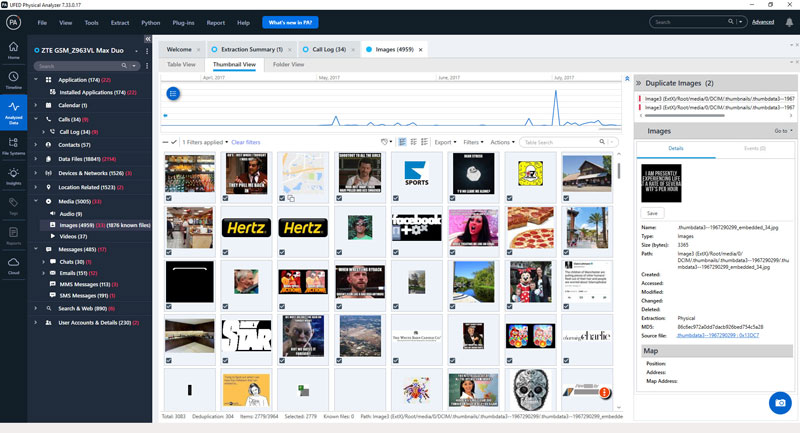Expand the Calendar tree node

click(x=36, y=105)
